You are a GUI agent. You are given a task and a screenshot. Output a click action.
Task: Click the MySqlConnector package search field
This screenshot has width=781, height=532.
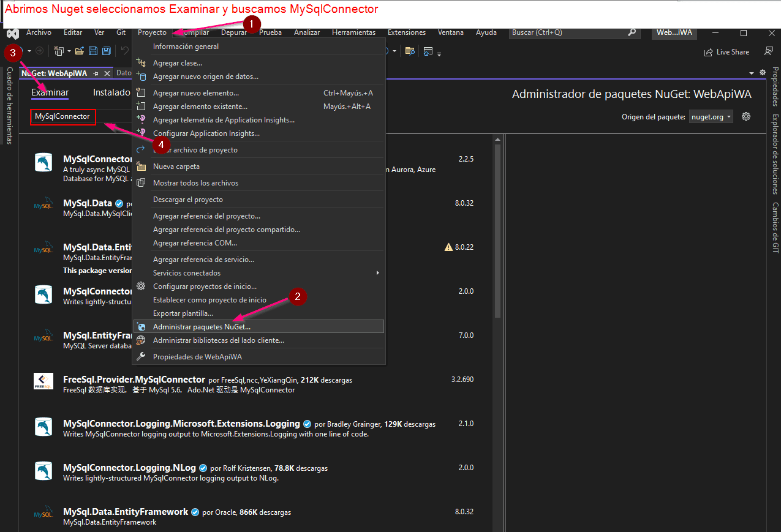point(63,116)
